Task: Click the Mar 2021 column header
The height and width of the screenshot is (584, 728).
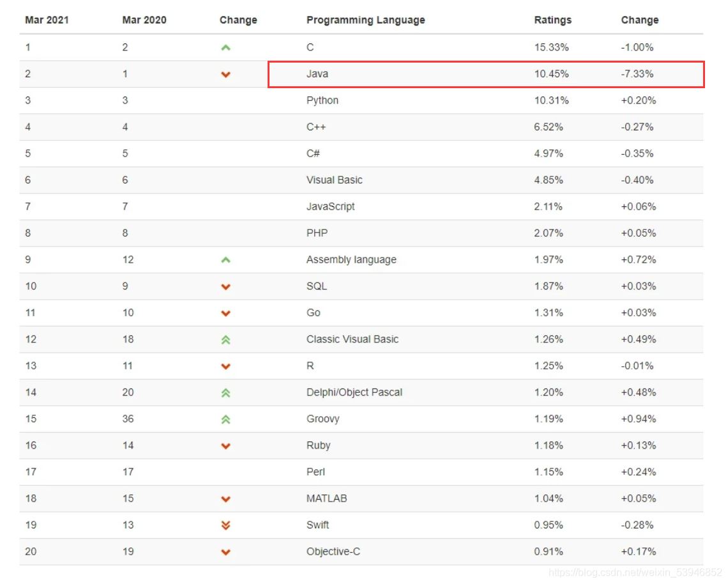Action: (47, 20)
